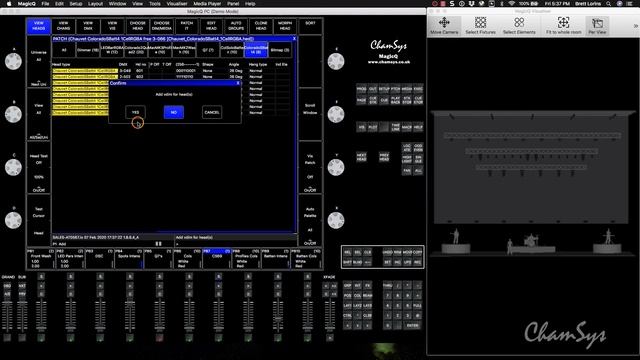640x360 pixels.
Task: Select the VIEW VIS soft button
Action: pyautogui.click(x=112, y=26)
